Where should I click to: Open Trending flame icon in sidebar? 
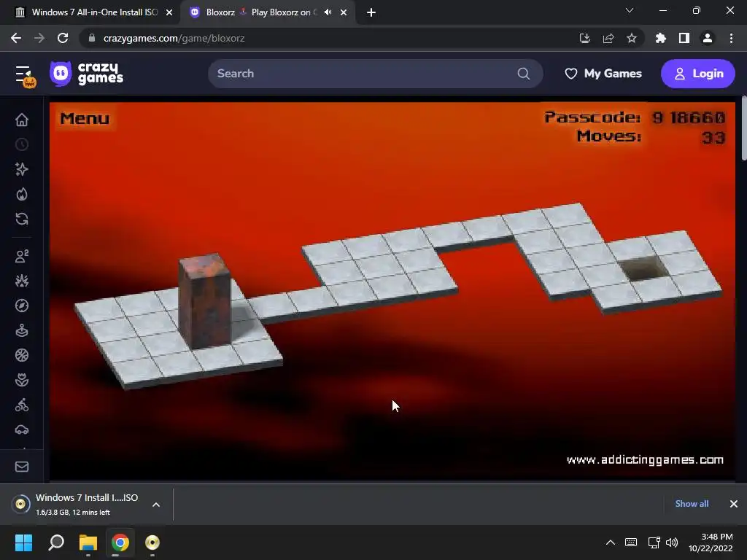(x=22, y=194)
